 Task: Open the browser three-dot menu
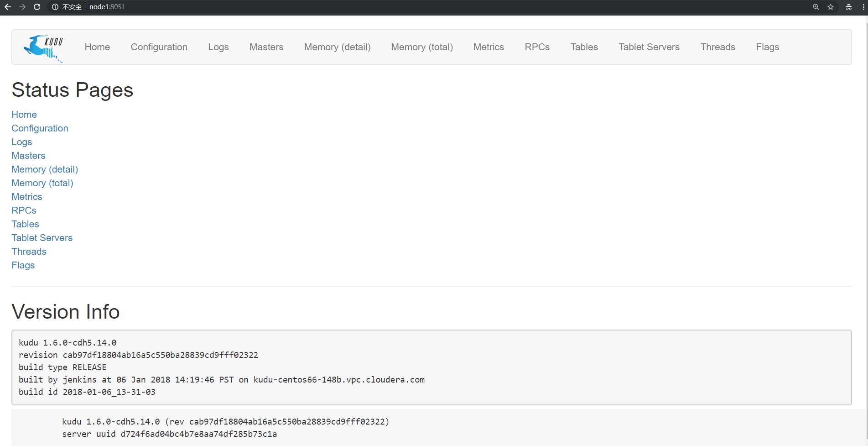coord(863,7)
